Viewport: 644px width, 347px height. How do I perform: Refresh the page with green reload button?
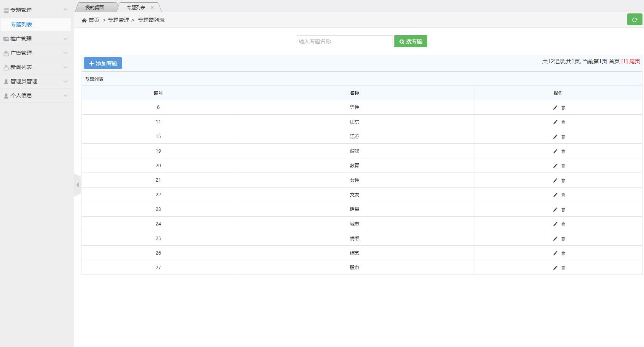pyautogui.click(x=634, y=20)
